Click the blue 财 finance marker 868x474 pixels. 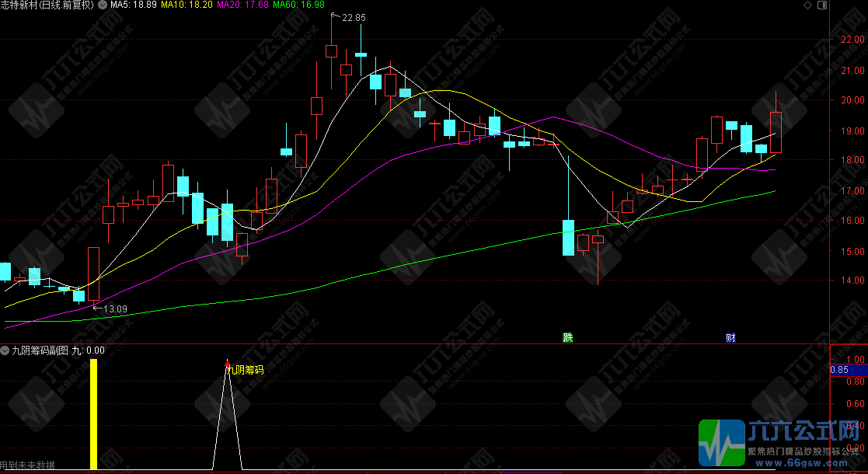pos(730,337)
